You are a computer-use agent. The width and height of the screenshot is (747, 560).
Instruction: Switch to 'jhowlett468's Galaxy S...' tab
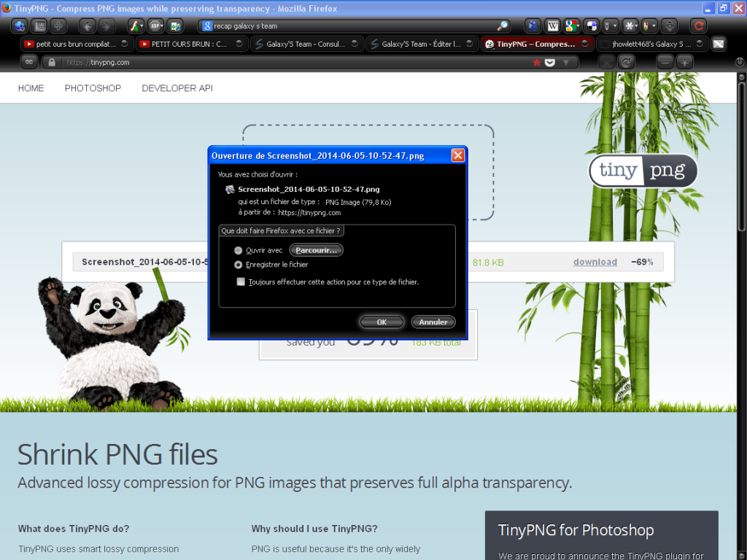[x=652, y=44]
